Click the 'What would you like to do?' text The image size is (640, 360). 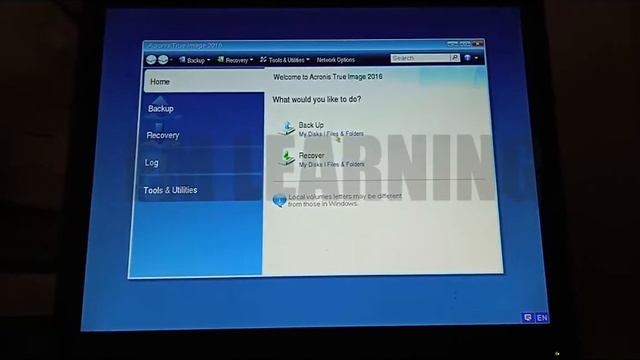tap(317, 99)
